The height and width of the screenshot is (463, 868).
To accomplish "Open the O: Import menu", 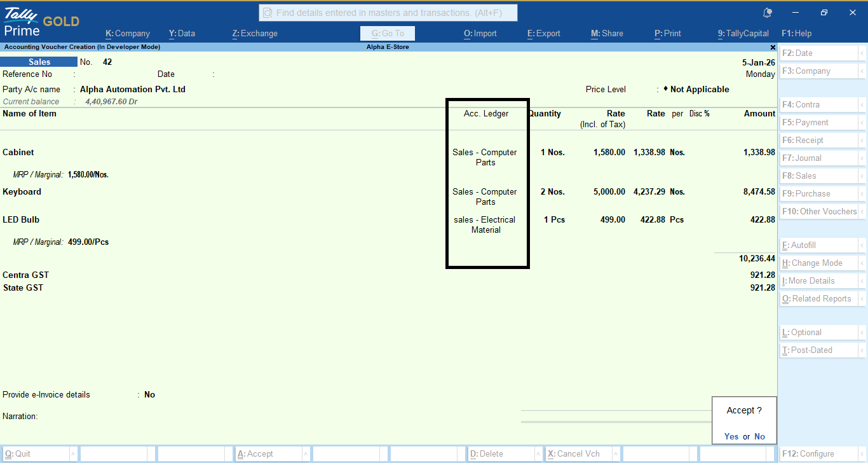I will click(x=480, y=34).
